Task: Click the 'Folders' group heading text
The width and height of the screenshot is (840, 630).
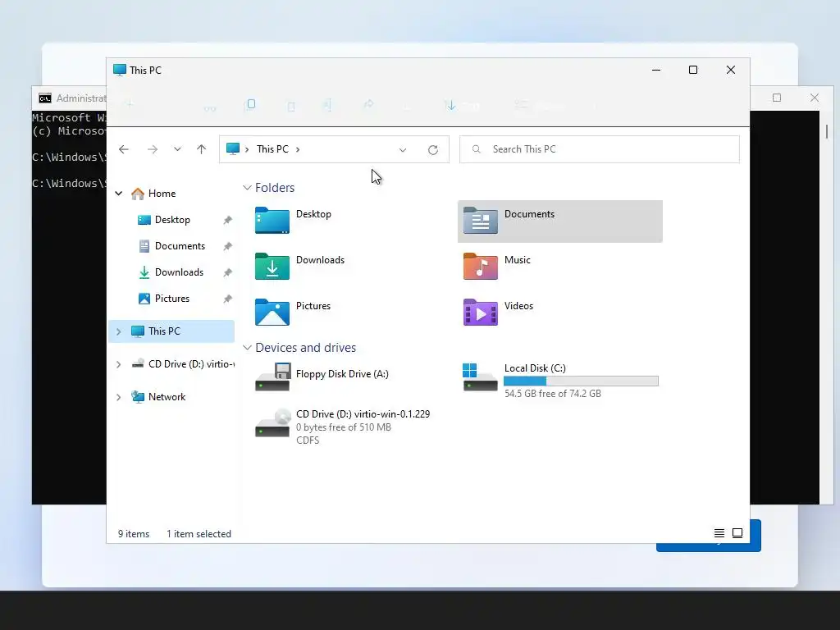Action: [x=275, y=188]
